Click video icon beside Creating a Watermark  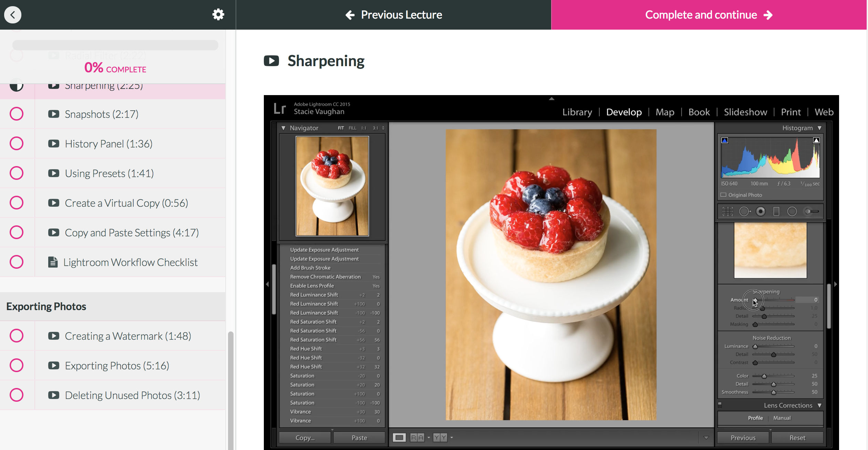coord(54,336)
